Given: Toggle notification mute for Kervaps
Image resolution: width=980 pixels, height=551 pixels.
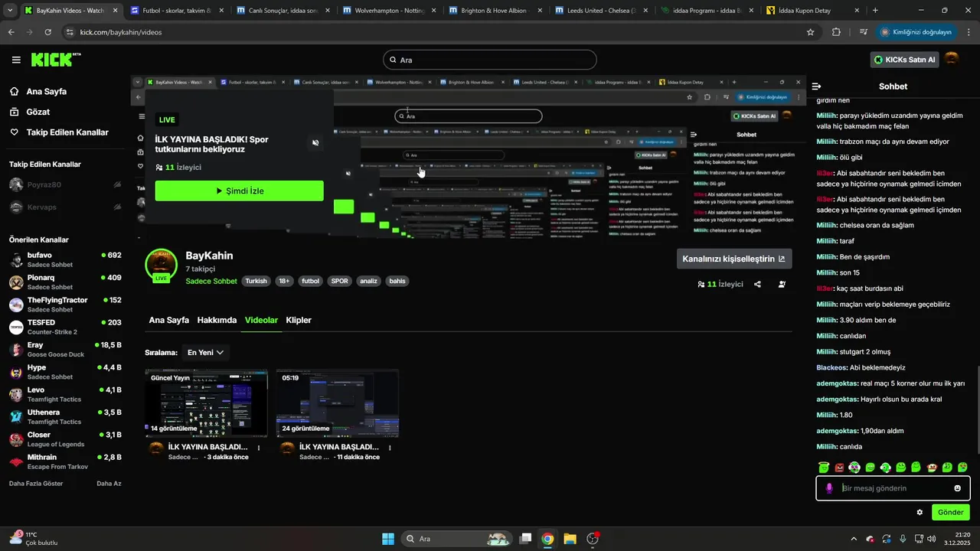Looking at the screenshot, I should pyautogui.click(x=117, y=207).
